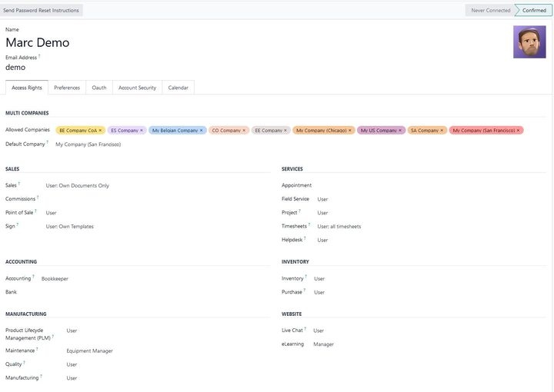This screenshot has height=392, width=554.
Task: Open the Bank role dropdown
Action: coord(155,292)
